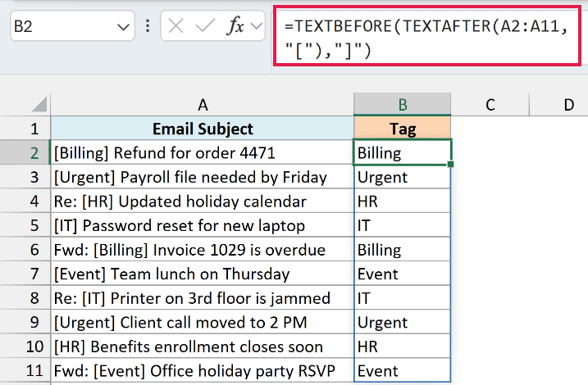588x385 pixels.
Task: Select cell '[Urgent] Payroll file needed by Friday'
Action: (202, 177)
